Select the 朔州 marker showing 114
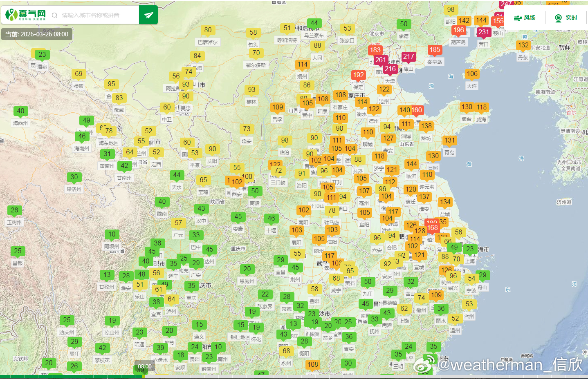Screen dimensions: 588x379 [302, 65]
